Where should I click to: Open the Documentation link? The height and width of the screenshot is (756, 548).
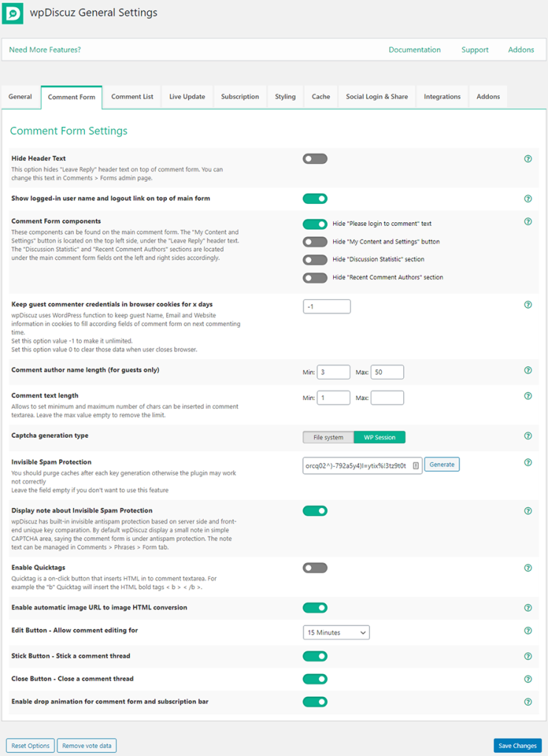(x=415, y=49)
